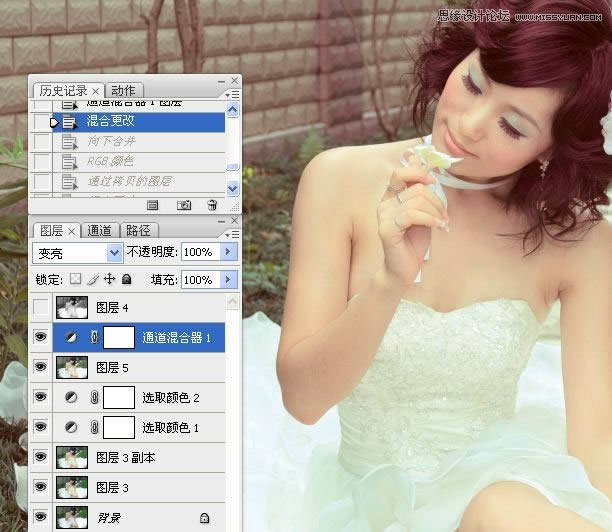
Task: Click the history panel scroll down arrow
Action: pyautogui.click(x=233, y=188)
